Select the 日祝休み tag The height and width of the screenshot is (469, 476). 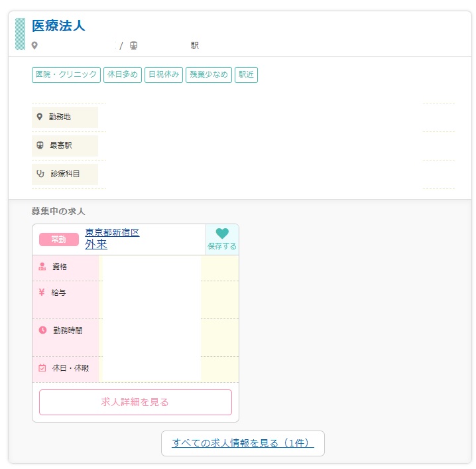click(164, 75)
